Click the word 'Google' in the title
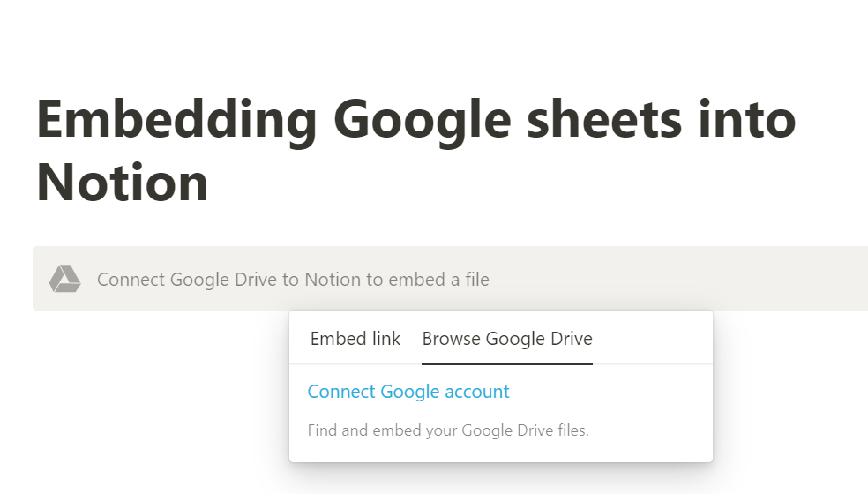Image resolution: width=868 pixels, height=494 pixels. point(422,120)
